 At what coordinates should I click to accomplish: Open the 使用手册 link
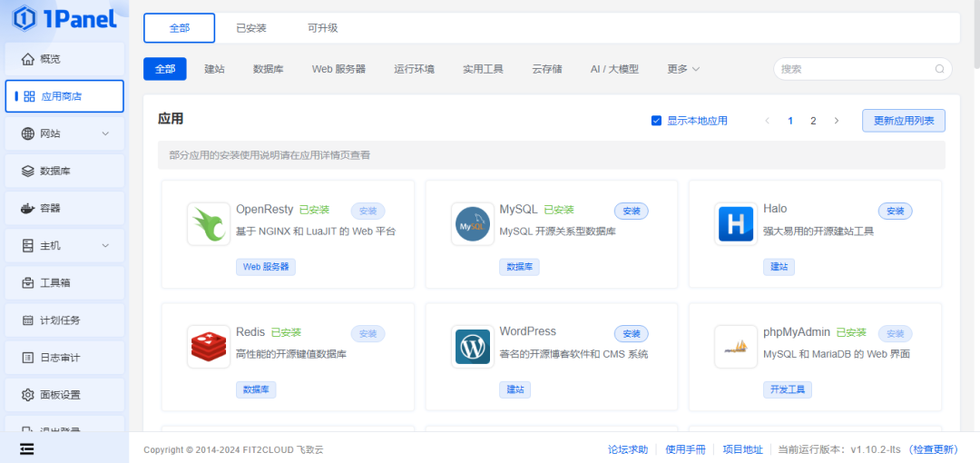tap(686, 449)
